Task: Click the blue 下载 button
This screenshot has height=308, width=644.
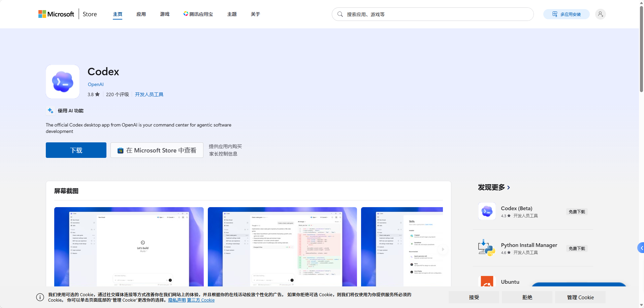Action: [76, 150]
